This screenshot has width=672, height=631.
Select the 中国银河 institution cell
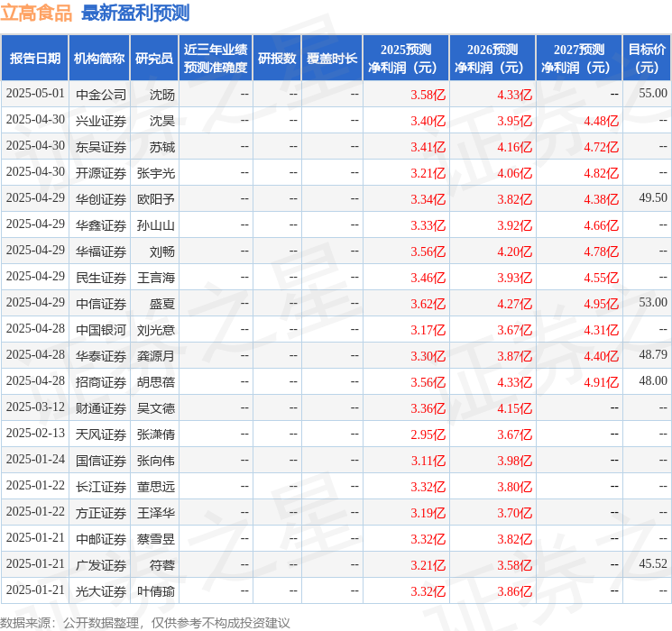(x=101, y=330)
